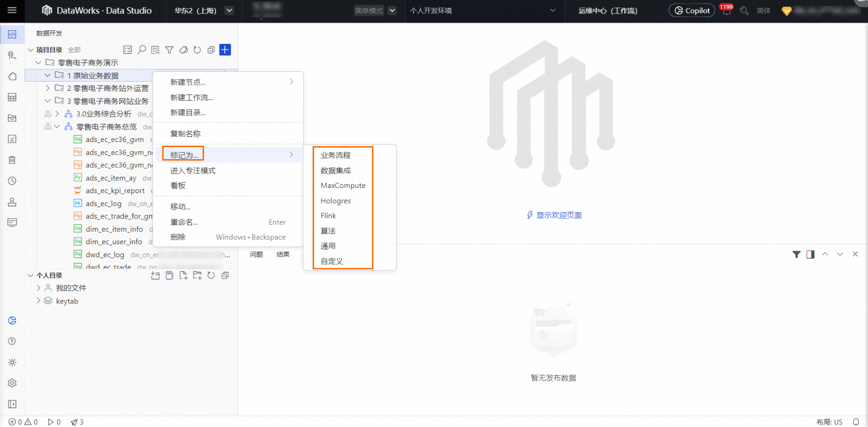Collapse all items in project directory
Screen dimensions: 868x427
pos(211,50)
